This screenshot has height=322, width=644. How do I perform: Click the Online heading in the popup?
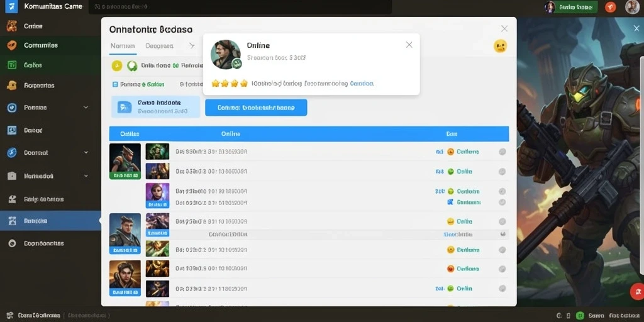(258, 45)
